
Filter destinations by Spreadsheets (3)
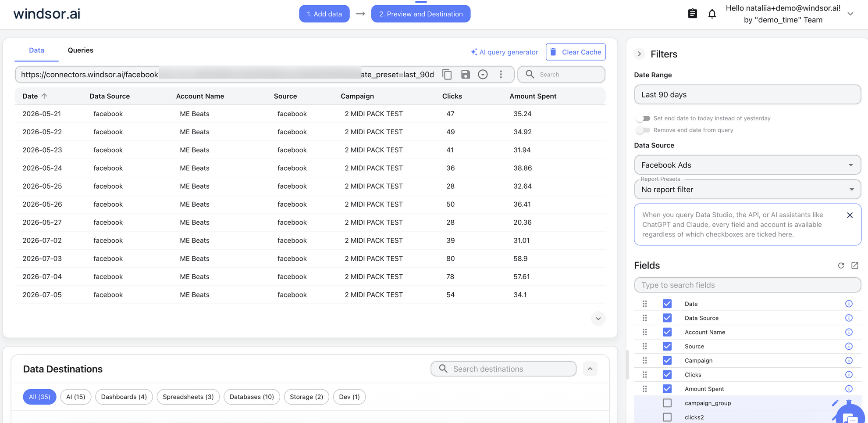tap(188, 397)
